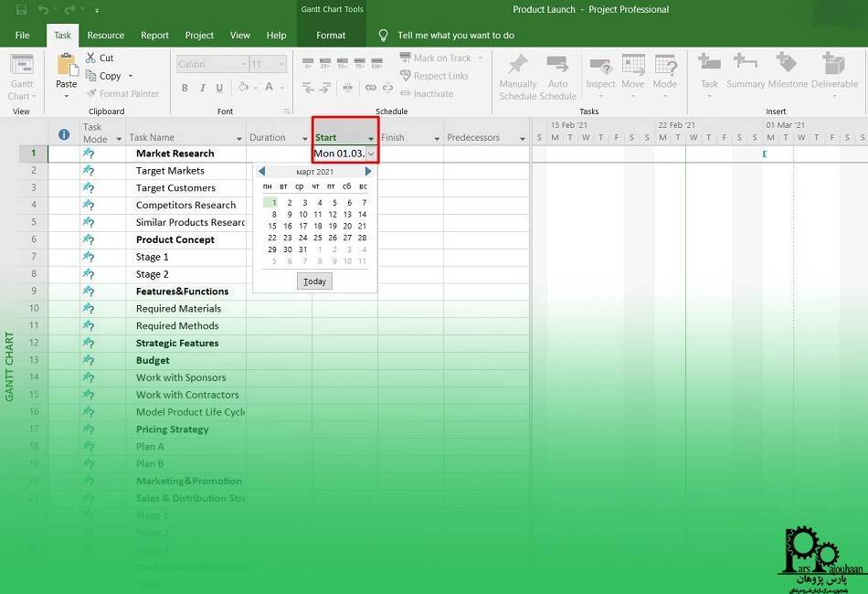Click the Deliverable icon
Image resolution: width=868 pixels, height=594 pixels.
click(x=833, y=65)
